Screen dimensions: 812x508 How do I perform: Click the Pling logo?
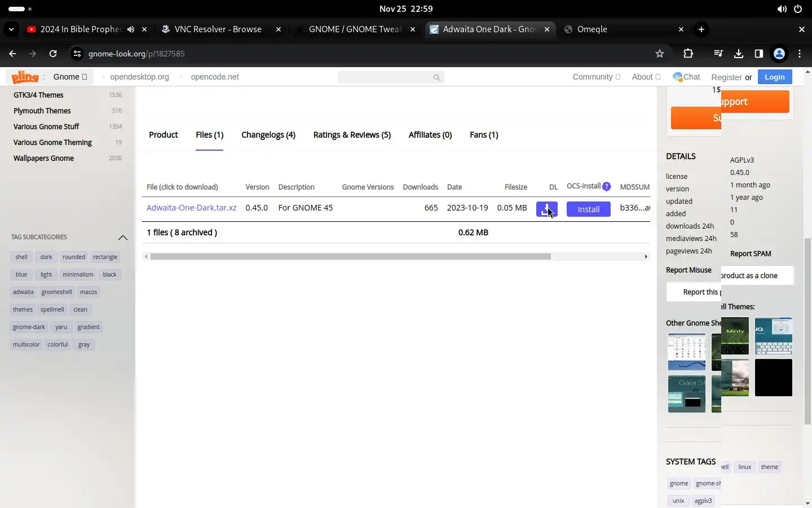[x=25, y=77]
